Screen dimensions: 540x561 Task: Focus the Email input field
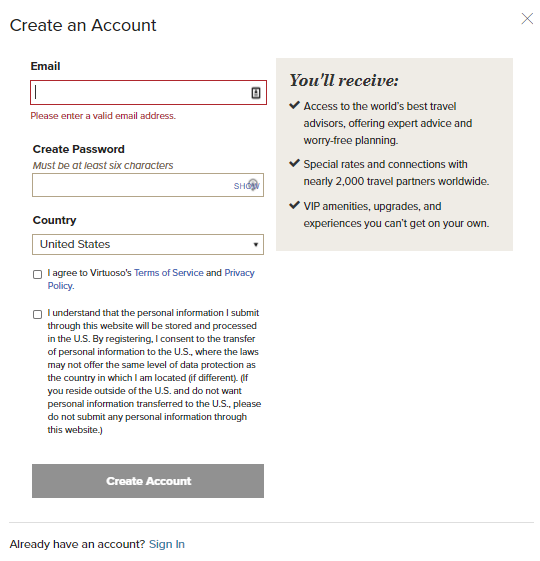coord(148,93)
